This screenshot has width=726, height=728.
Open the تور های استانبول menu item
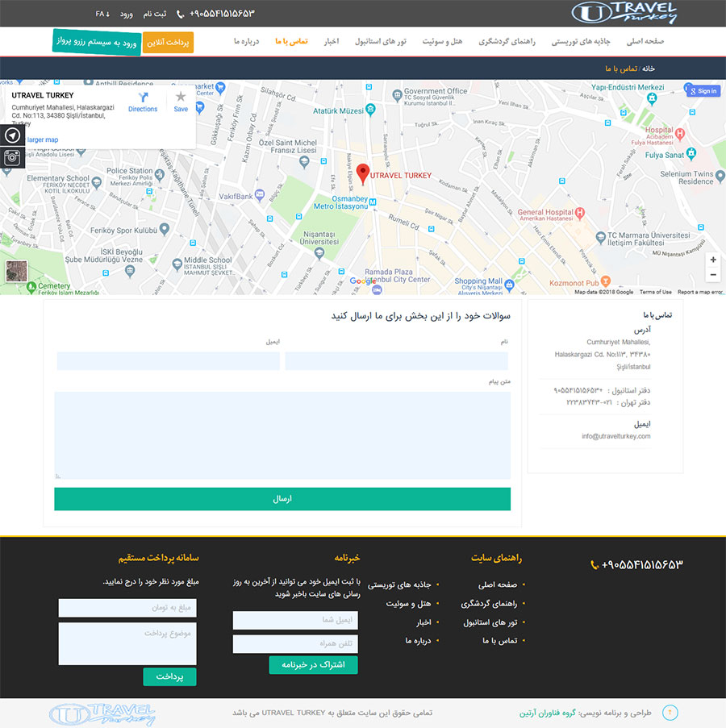[x=381, y=41]
